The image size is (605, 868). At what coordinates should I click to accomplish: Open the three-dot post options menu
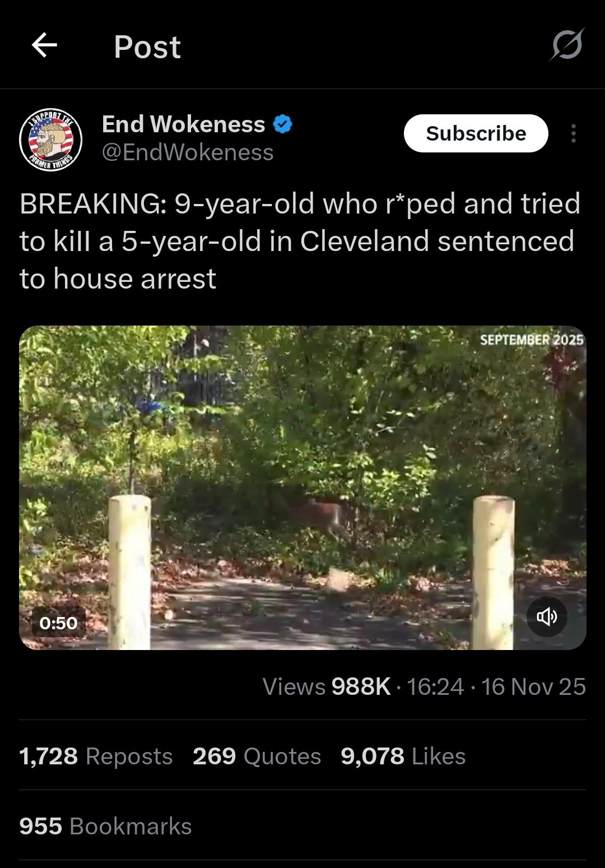pyautogui.click(x=573, y=133)
